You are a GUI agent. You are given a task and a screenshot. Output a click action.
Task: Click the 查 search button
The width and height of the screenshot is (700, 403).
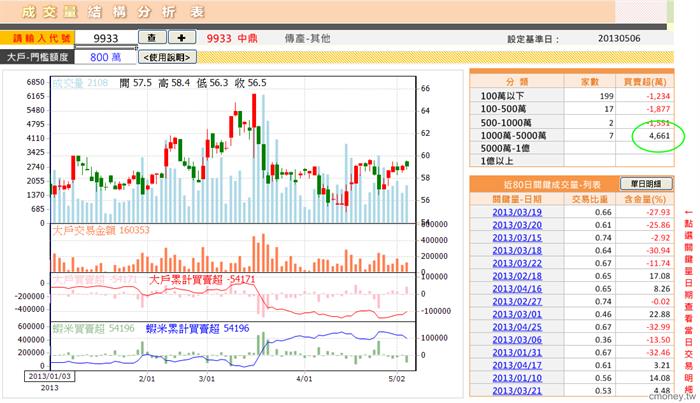[152, 37]
